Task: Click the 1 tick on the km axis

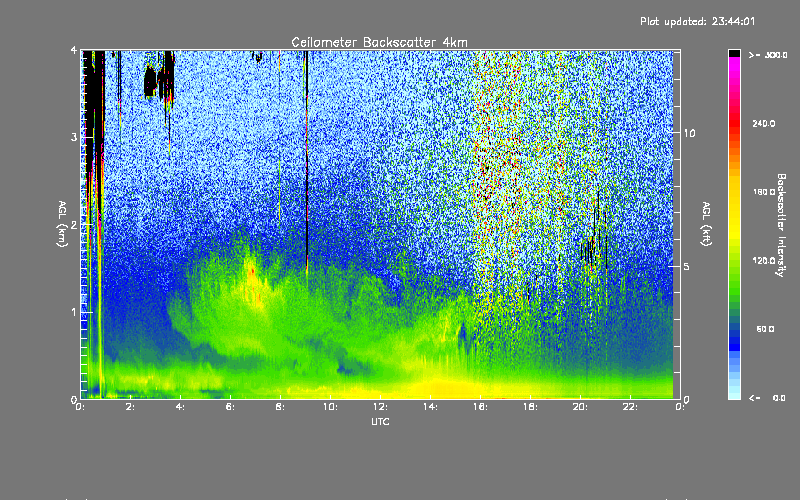Action: [x=74, y=312]
